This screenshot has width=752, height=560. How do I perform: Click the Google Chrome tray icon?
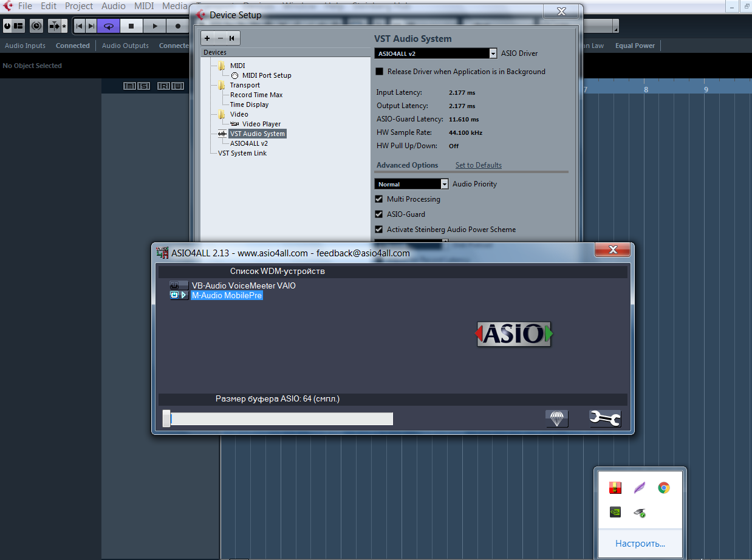664,487
